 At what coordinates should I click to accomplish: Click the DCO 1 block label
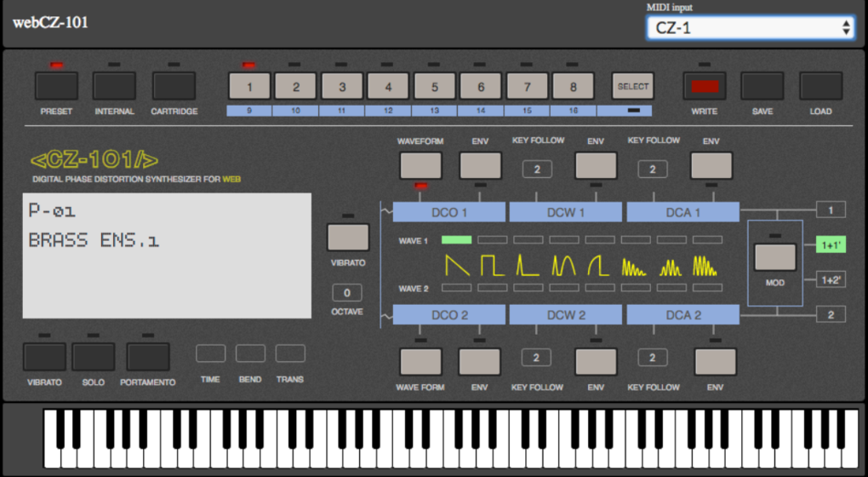click(449, 212)
